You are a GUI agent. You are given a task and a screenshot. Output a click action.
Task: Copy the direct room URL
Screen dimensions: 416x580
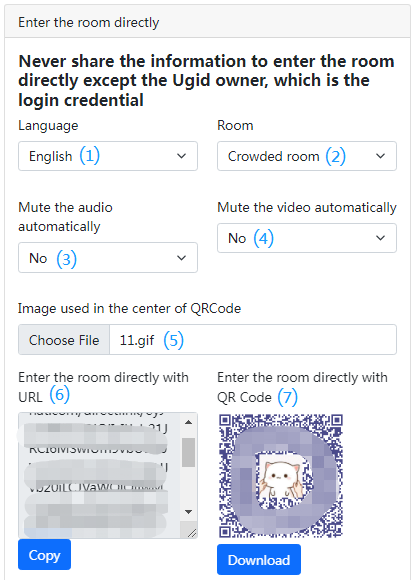coord(44,555)
